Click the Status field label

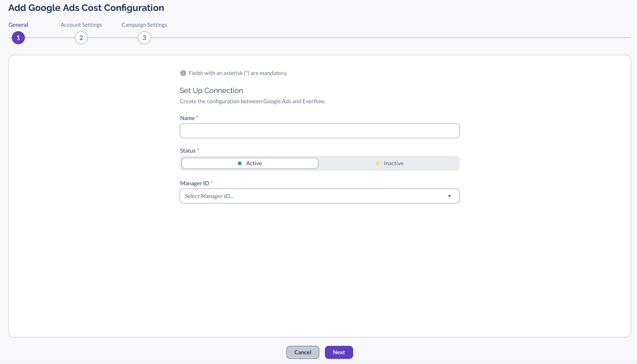tap(188, 151)
